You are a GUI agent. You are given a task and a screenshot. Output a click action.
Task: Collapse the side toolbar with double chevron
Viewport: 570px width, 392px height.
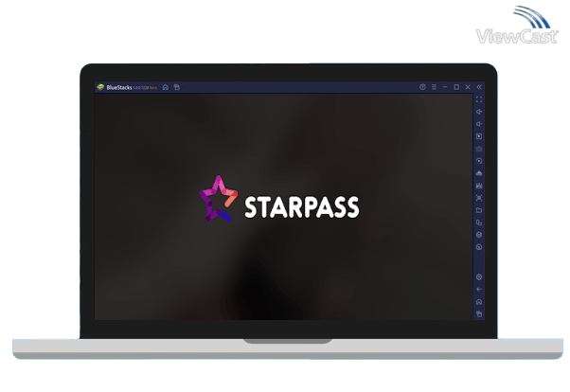click(479, 87)
